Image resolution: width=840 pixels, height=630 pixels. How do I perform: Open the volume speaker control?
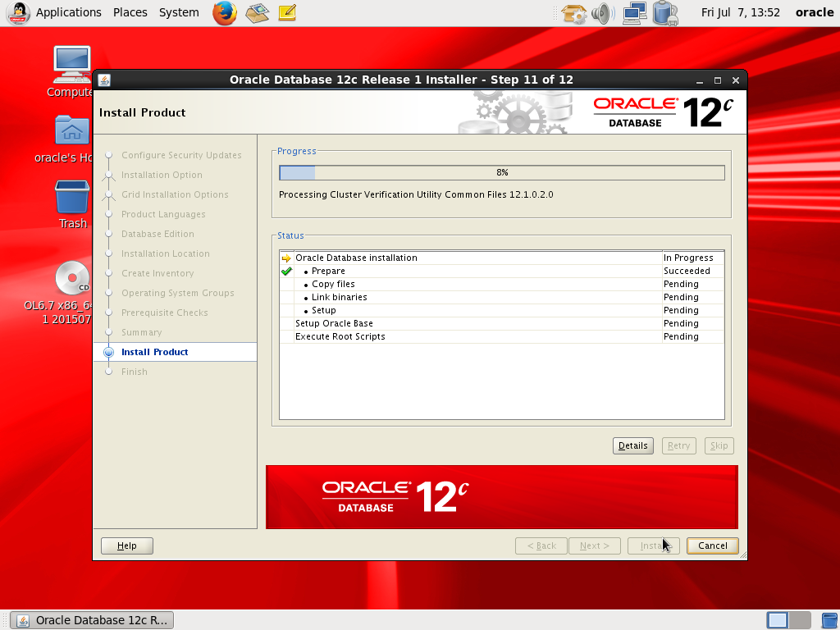(603, 13)
